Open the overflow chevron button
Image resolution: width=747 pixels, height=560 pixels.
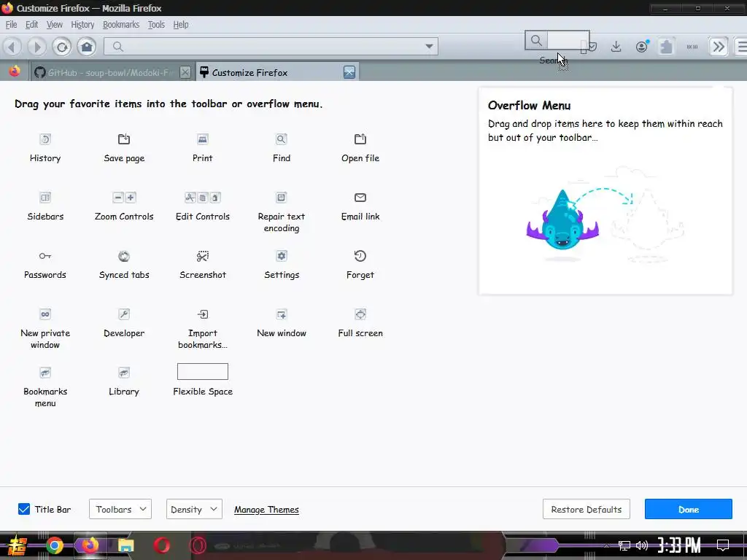point(719,47)
